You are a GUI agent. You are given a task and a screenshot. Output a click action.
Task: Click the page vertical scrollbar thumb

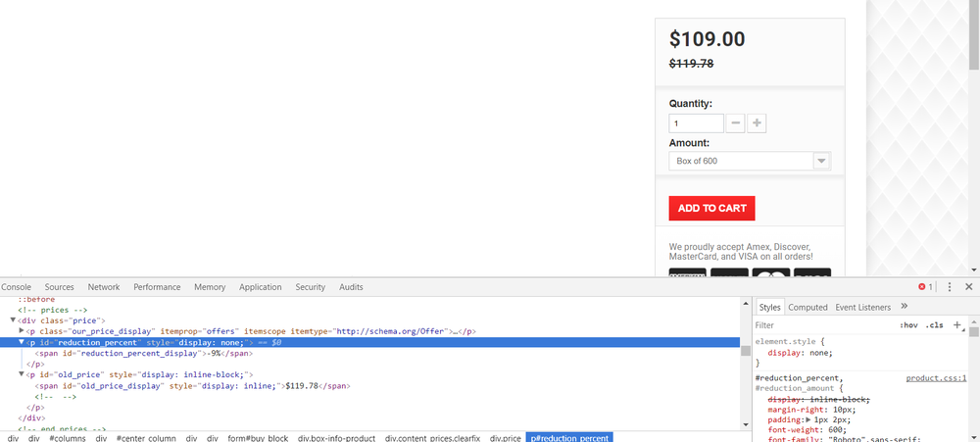tap(974, 35)
